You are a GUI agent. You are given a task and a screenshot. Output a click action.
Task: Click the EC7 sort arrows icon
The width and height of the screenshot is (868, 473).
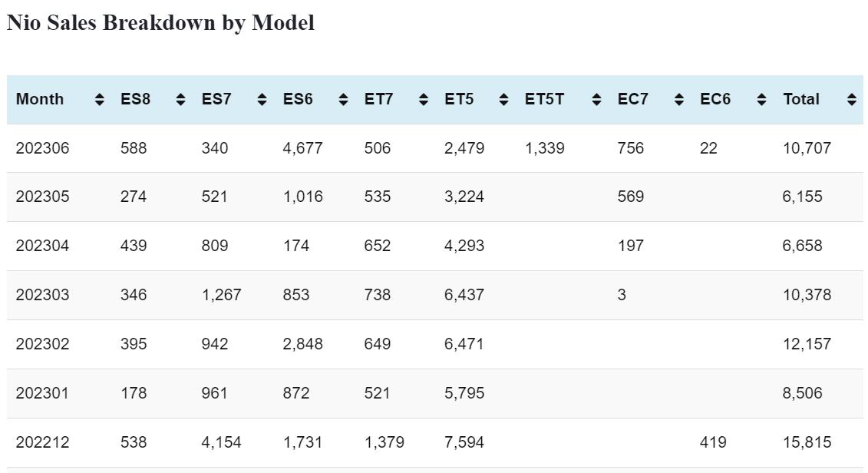pyautogui.click(x=679, y=100)
